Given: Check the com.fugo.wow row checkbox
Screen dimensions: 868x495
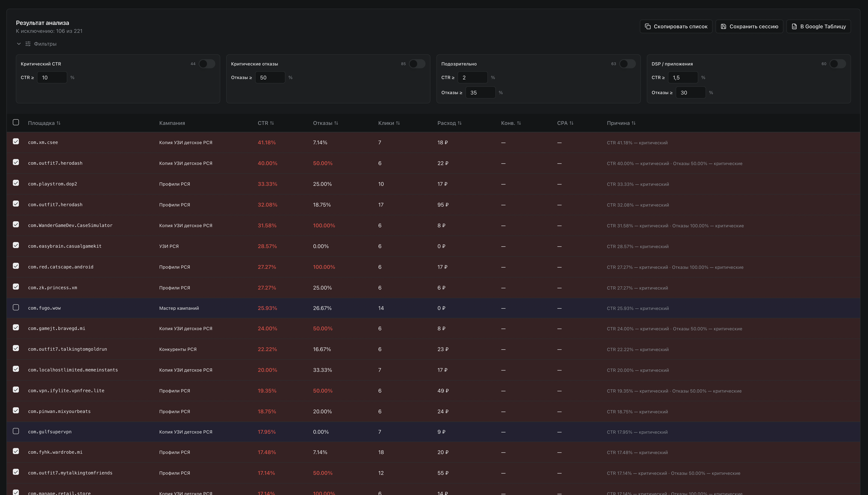Looking at the screenshot, I should tap(16, 308).
